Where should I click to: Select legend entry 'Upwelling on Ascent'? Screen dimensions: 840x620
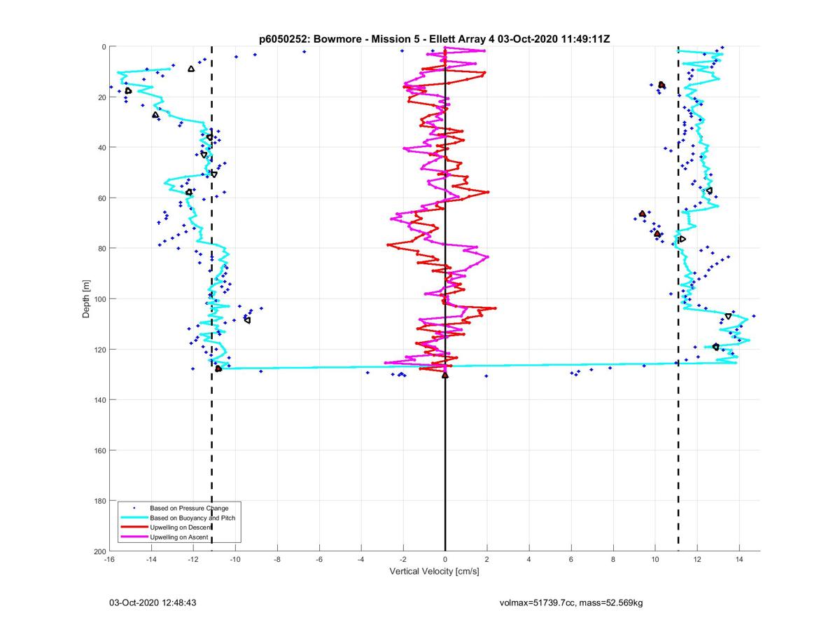point(179,537)
